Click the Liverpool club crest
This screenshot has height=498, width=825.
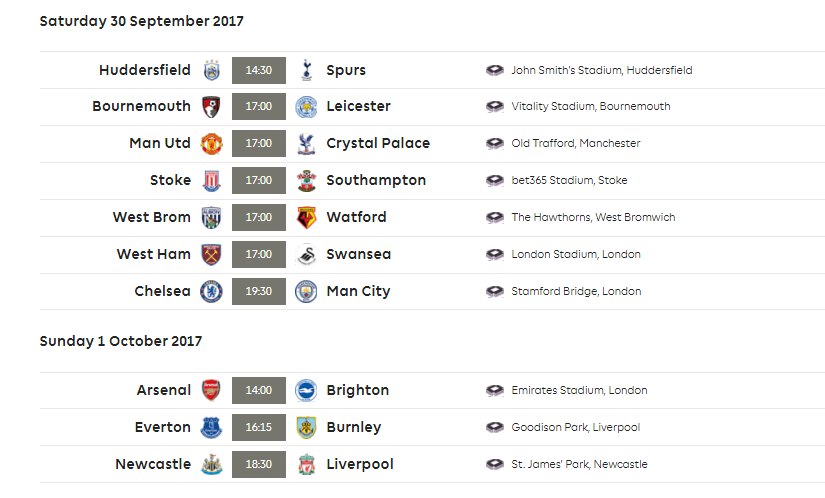pos(306,464)
